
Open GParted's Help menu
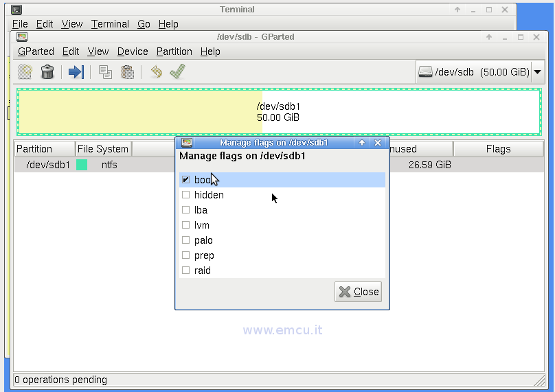[x=210, y=51]
